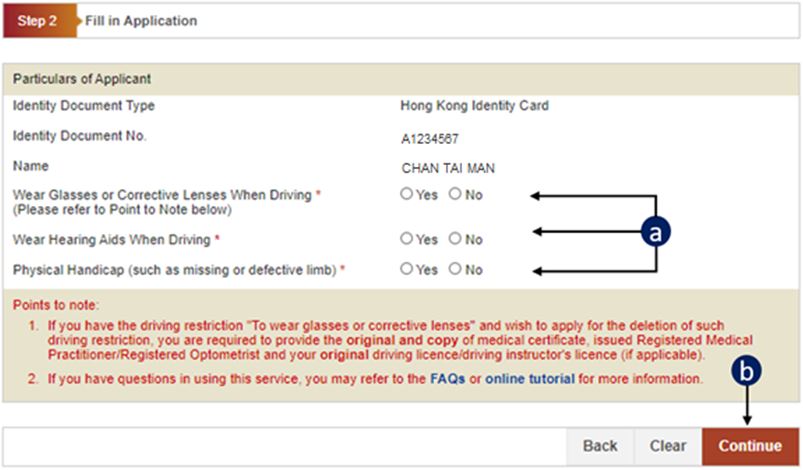This screenshot has width=803, height=470.
Task: Mark No for physical handicap
Action: point(455,269)
